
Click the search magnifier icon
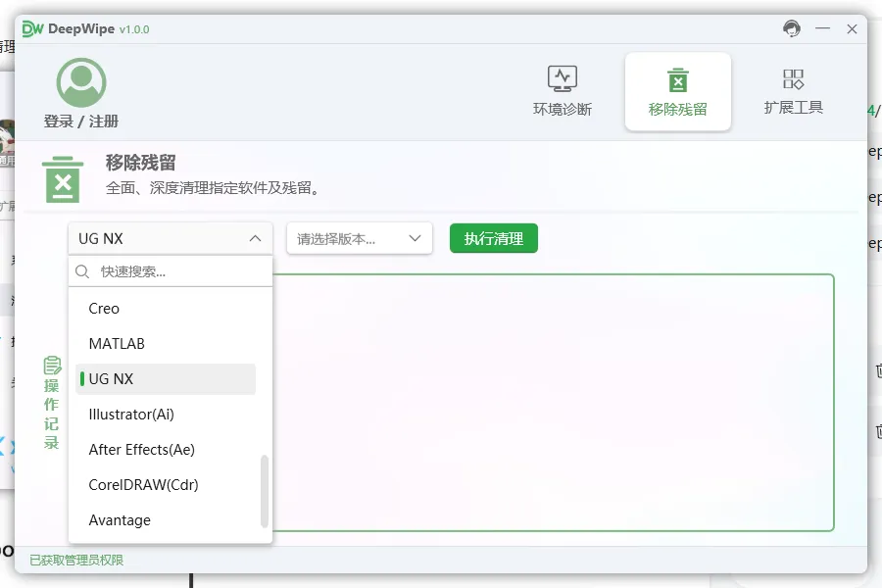point(82,271)
